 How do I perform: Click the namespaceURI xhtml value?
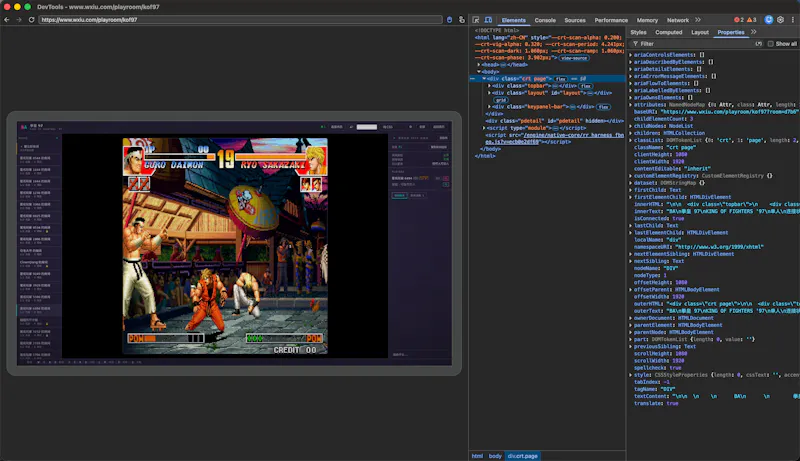click(718, 247)
